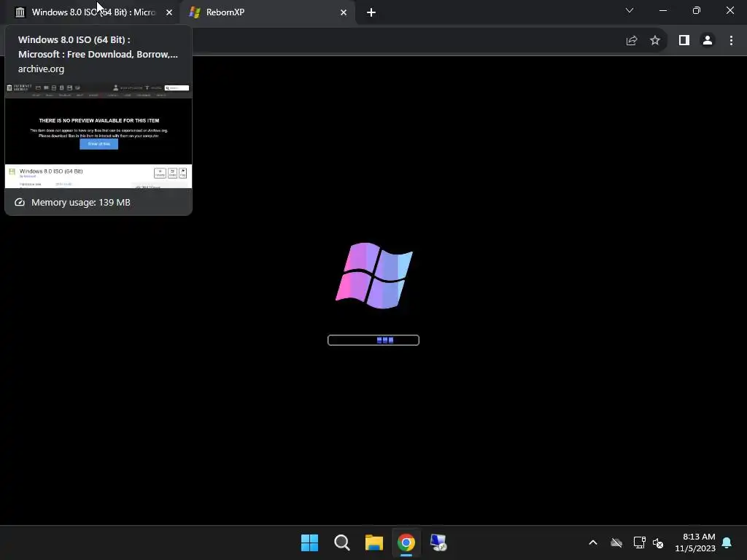Click the Windows logo on the boot screen
747x560 pixels.
pos(374,276)
